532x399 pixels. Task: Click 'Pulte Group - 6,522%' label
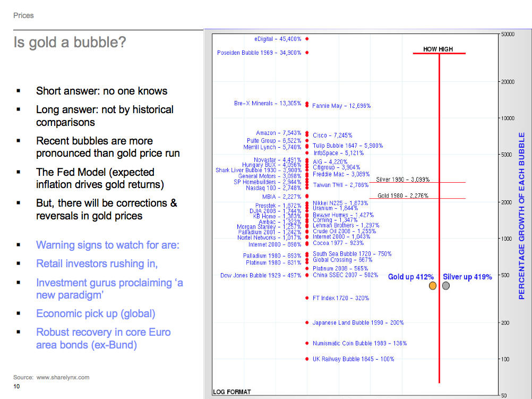point(274,141)
